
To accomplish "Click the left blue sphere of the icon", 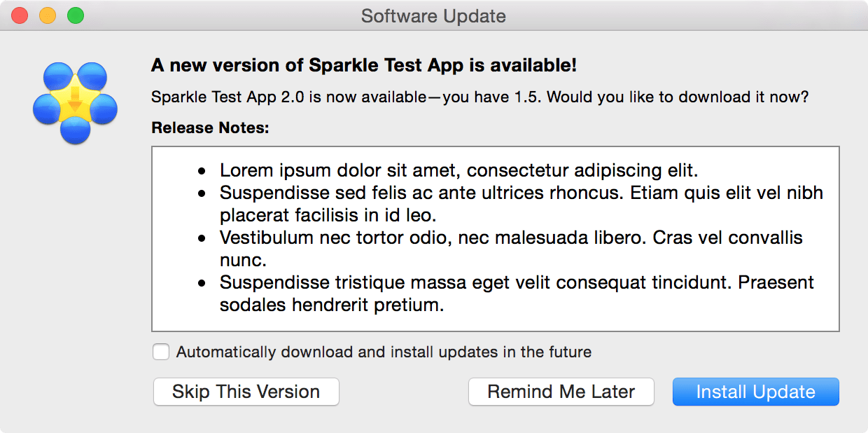I will pos(44,108).
